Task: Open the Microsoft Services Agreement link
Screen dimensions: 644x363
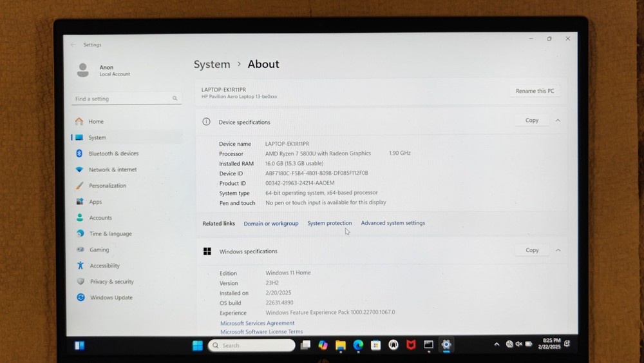Action: click(257, 323)
